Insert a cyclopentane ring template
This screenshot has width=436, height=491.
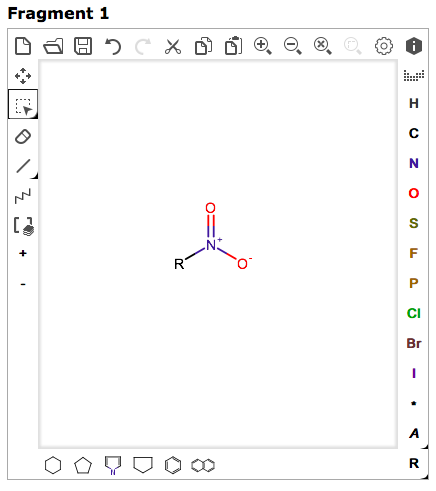(x=83, y=465)
